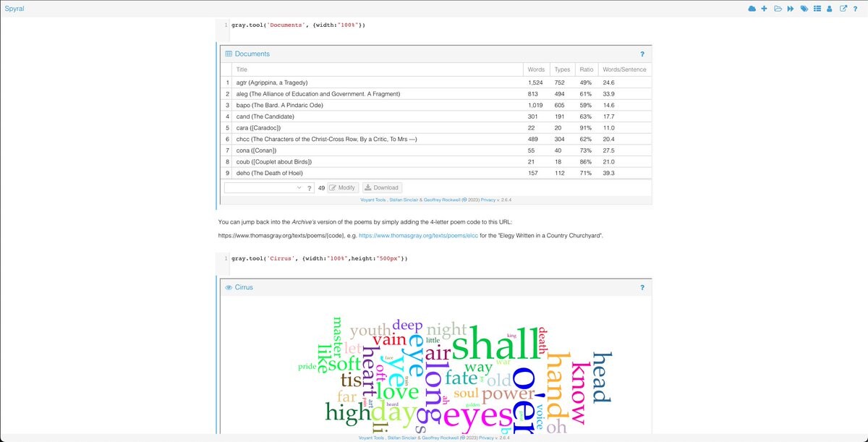Open the user account icon
Screen dimensions: 868x442
click(830, 9)
